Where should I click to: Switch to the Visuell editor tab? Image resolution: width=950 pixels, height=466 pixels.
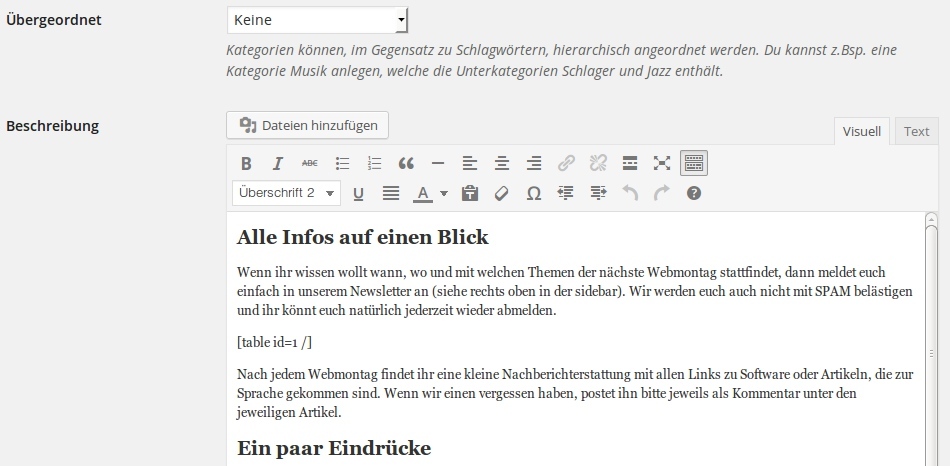862,131
